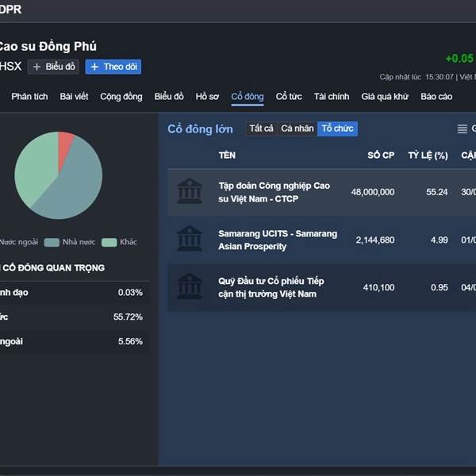Click the bank icon next to Samarang UCITS

(190, 240)
